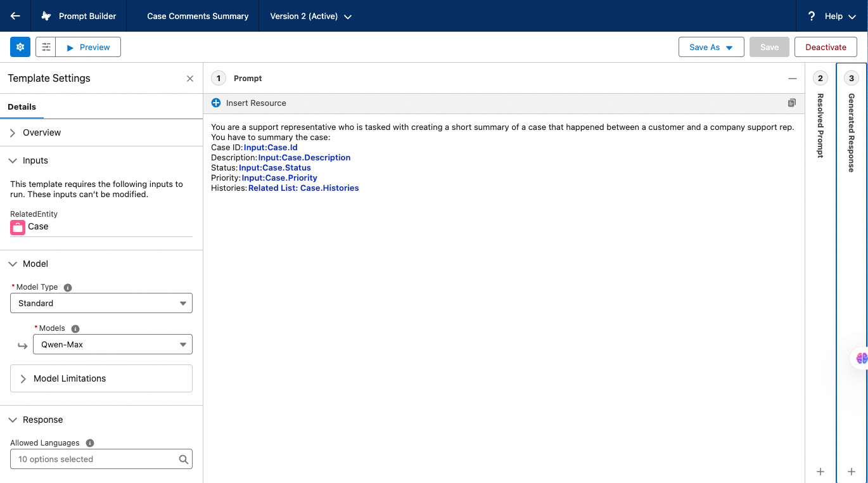Click the Input:Case.Id merge field

tap(271, 147)
